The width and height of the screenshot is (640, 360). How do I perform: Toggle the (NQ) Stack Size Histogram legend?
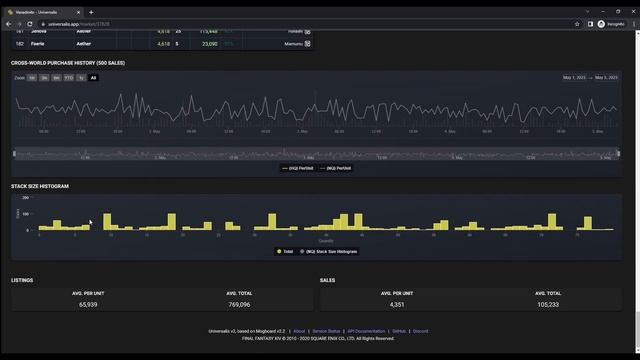(329, 251)
